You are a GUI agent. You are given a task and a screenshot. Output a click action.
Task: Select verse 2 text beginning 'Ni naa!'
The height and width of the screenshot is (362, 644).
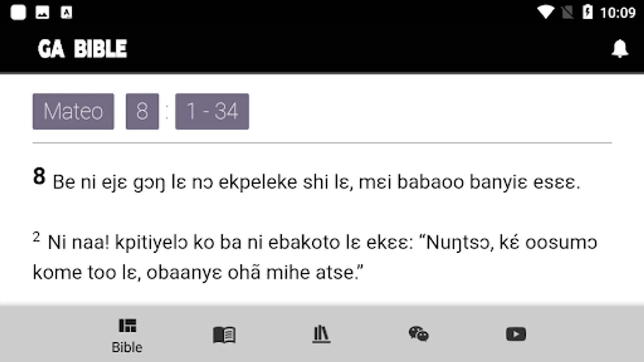[x=315, y=257]
